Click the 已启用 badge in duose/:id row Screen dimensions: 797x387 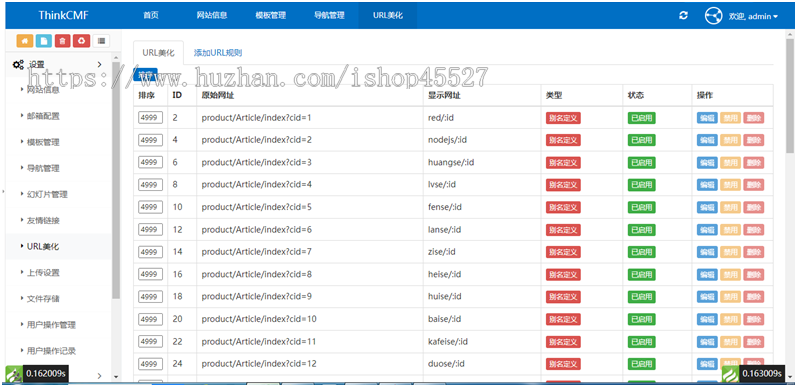tap(641, 364)
